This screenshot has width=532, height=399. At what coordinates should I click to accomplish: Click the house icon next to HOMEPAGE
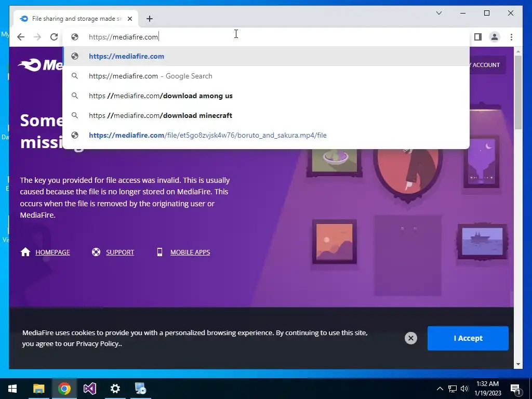(x=25, y=252)
